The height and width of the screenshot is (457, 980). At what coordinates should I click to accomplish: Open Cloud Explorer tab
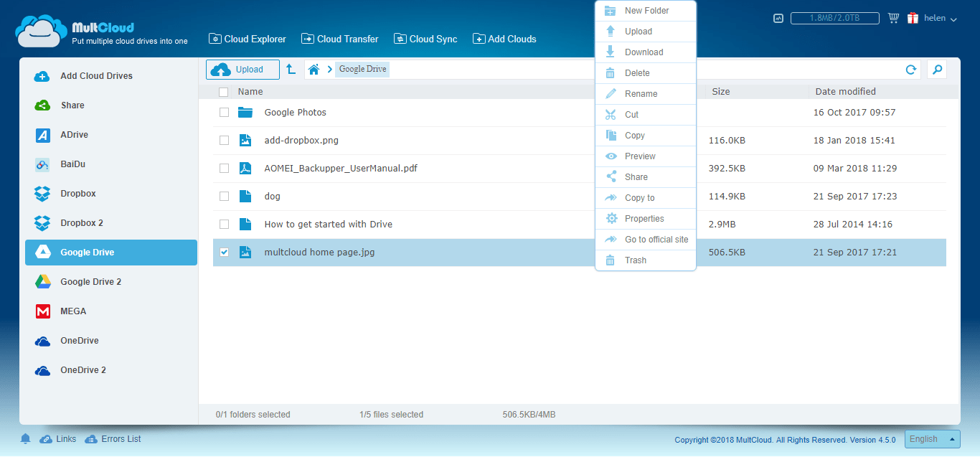click(248, 39)
